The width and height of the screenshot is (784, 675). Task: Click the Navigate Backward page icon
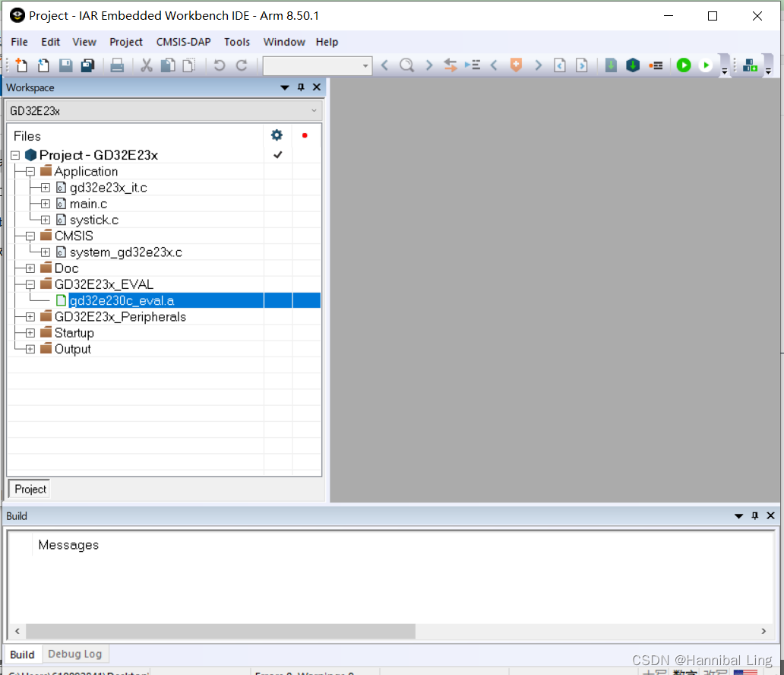[560, 65]
